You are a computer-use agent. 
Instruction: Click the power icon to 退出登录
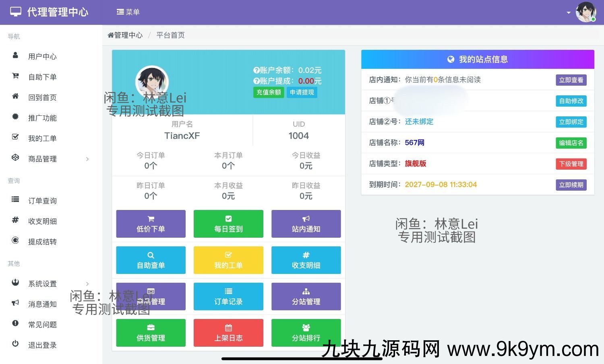pyautogui.click(x=15, y=344)
